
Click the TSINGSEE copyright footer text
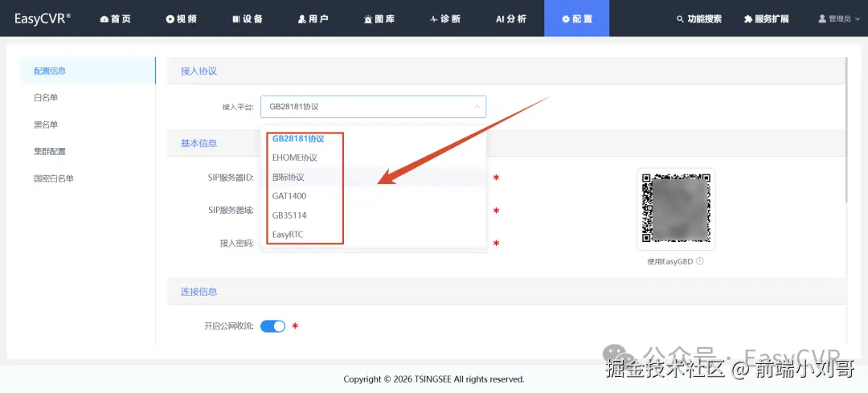[434, 379]
